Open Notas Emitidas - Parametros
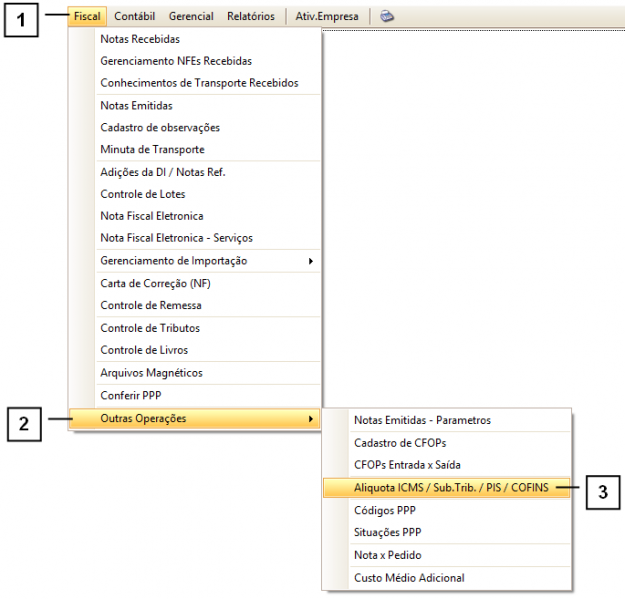This screenshot has height=599, width=625. pos(422,420)
